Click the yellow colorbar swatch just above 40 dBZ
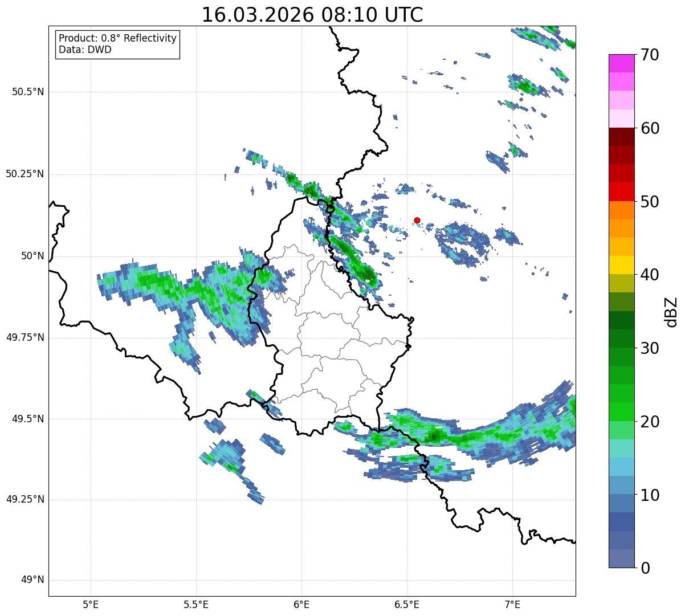Viewport: 685px width, 616px height. click(x=622, y=266)
